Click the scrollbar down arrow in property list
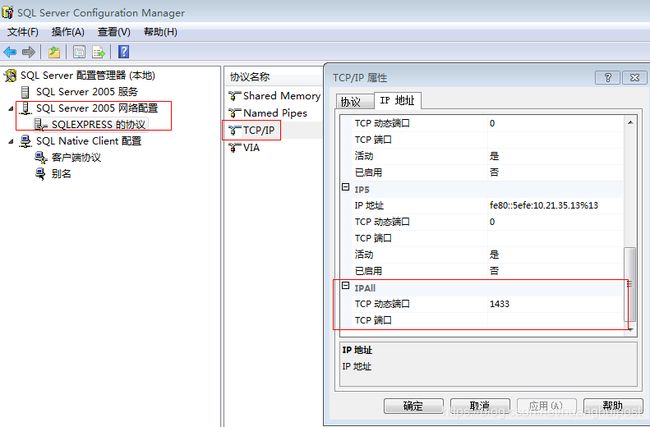 coord(630,328)
